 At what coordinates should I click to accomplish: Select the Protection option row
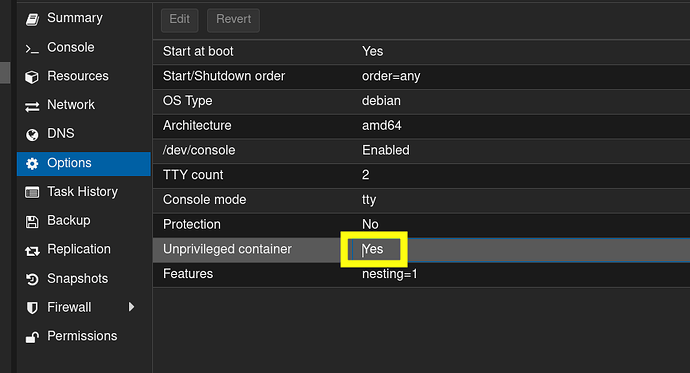422,224
